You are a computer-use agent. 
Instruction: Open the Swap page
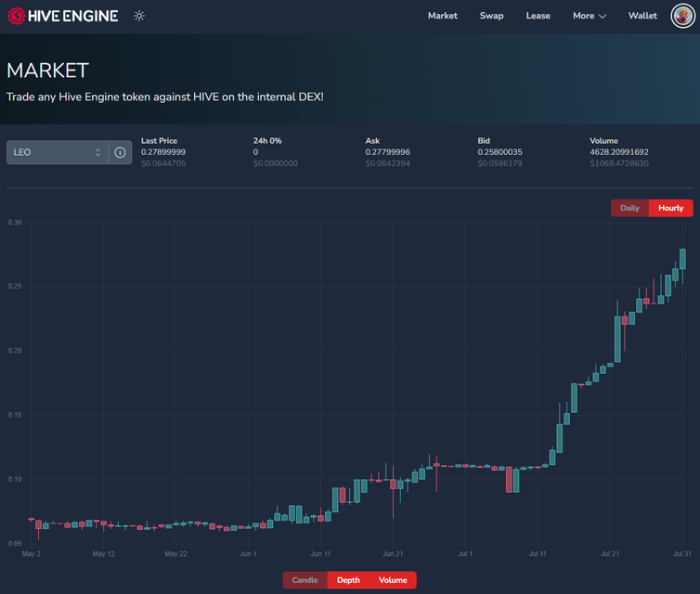491,16
